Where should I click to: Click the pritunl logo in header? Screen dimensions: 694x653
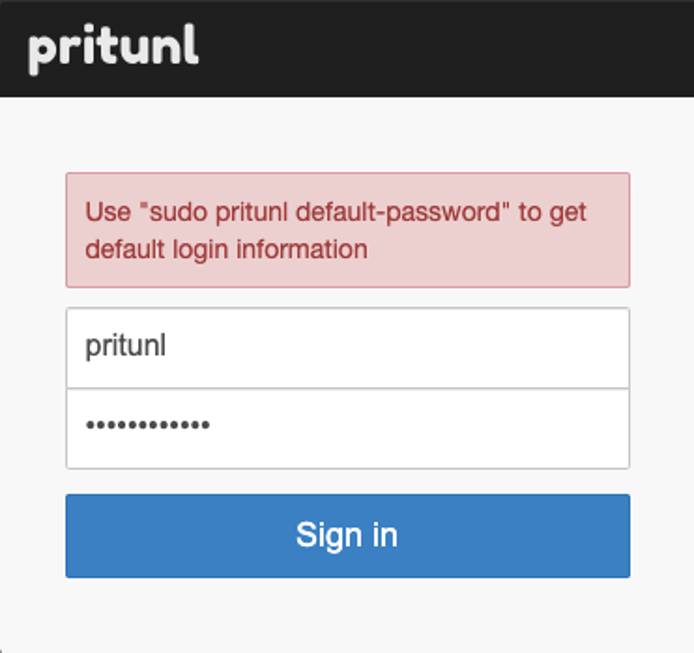[113, 47]
